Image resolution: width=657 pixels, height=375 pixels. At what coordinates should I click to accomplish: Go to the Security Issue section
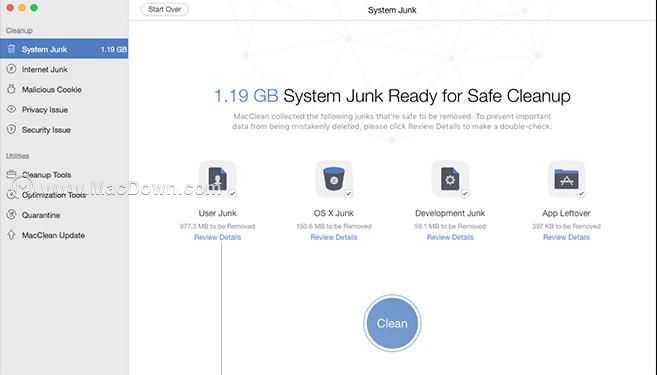coord(64,129)
